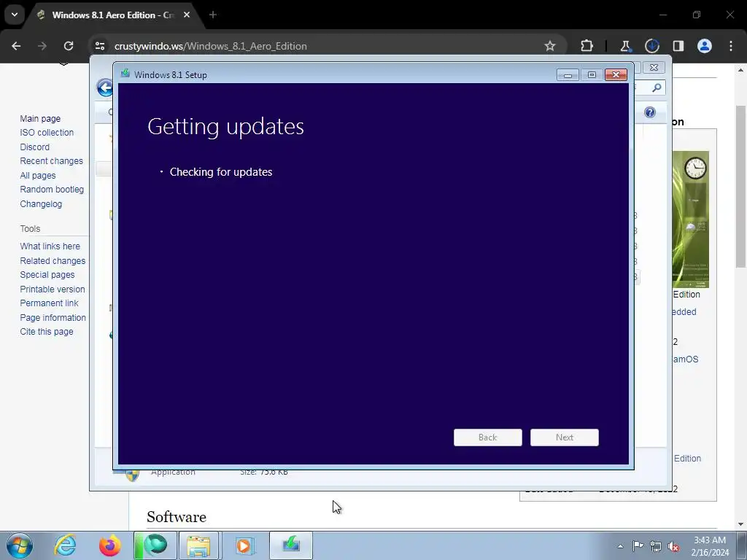Open the Permanent link entry
The image size is (747, 560).
[x=49, y=303]
